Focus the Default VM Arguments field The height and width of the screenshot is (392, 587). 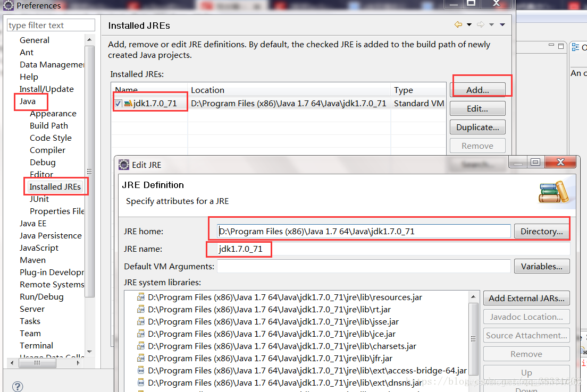pos(364,266)
